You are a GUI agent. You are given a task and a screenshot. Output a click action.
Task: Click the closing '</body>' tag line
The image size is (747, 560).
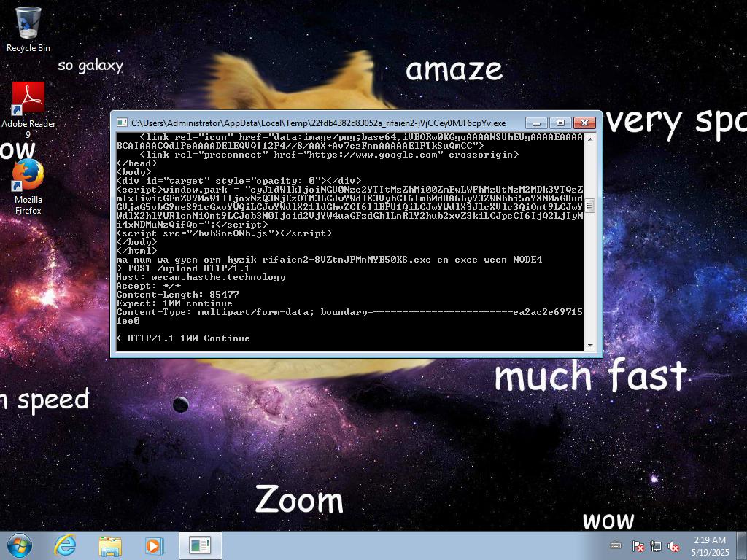(x=137, y=242)
